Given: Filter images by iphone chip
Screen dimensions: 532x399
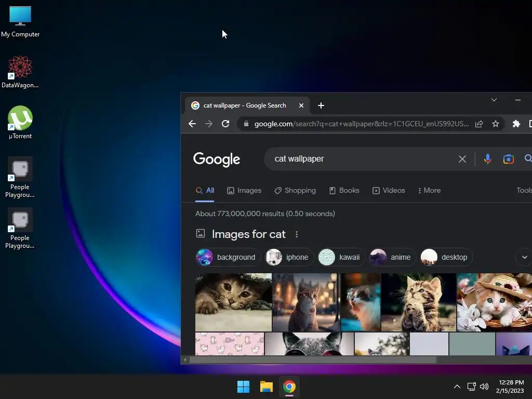Looking at the screenshot, I should coord(289,257).
